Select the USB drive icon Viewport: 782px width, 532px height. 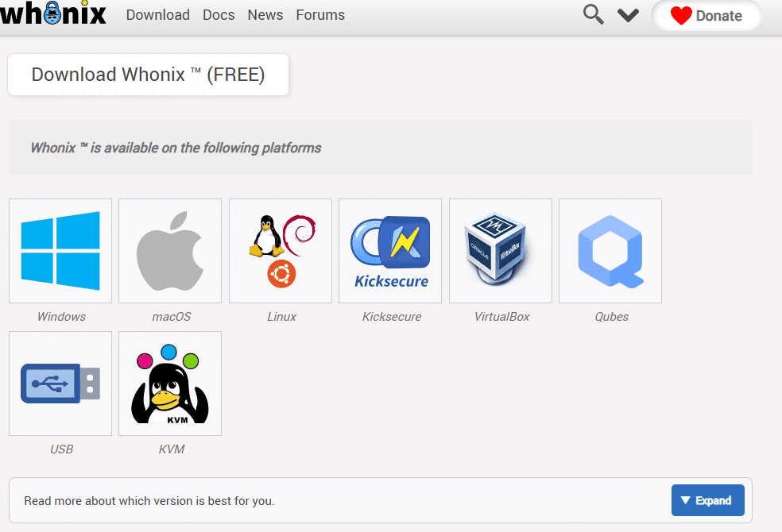click(60, 384)
